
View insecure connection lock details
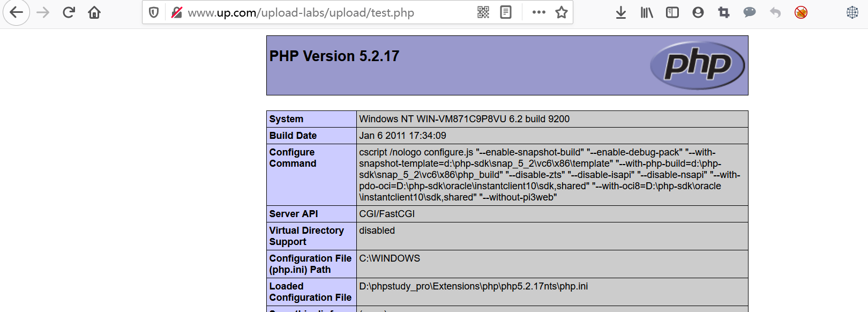tap(177, 12)
